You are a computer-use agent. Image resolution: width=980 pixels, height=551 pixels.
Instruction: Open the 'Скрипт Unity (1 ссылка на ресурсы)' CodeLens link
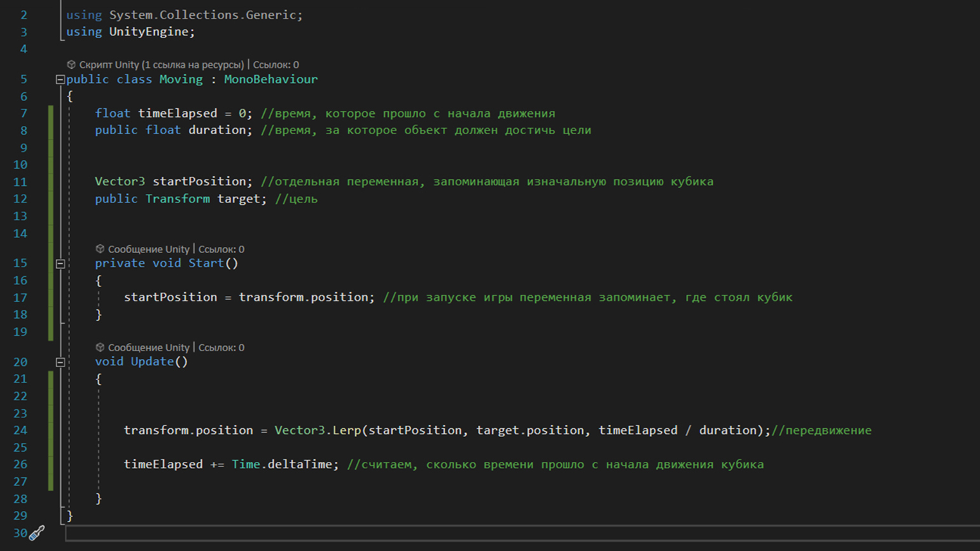161,65
